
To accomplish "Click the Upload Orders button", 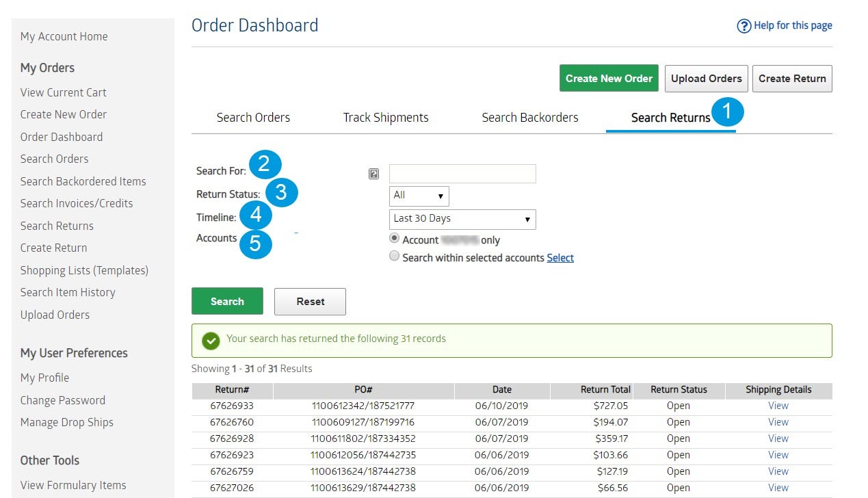I will pos(706,79).
